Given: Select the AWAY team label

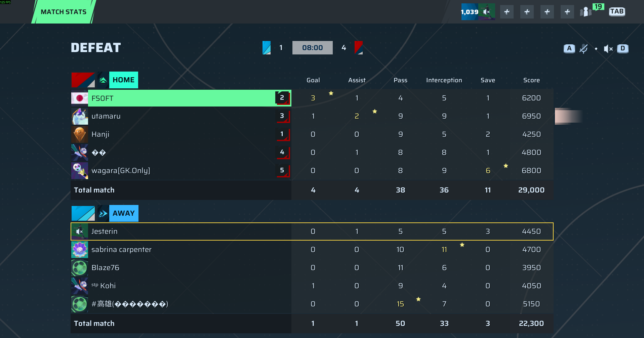Looking at the screenshot, I should (x=124, y=213).
